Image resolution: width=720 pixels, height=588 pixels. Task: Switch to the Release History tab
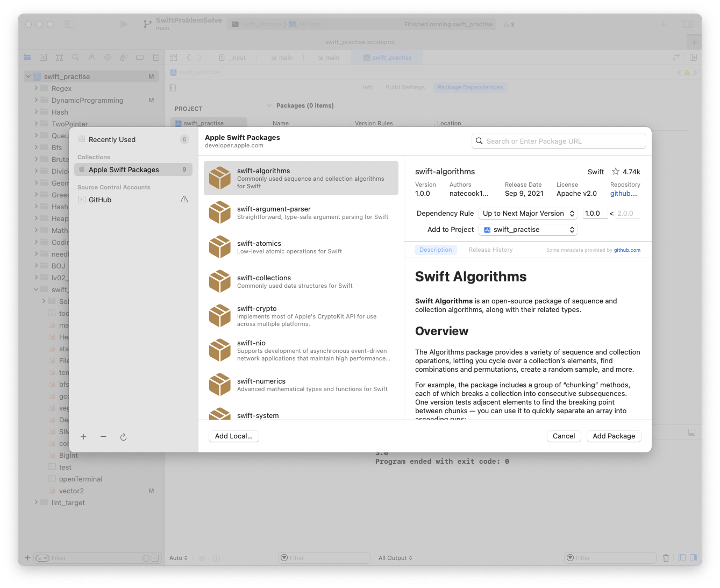point(490,250)
